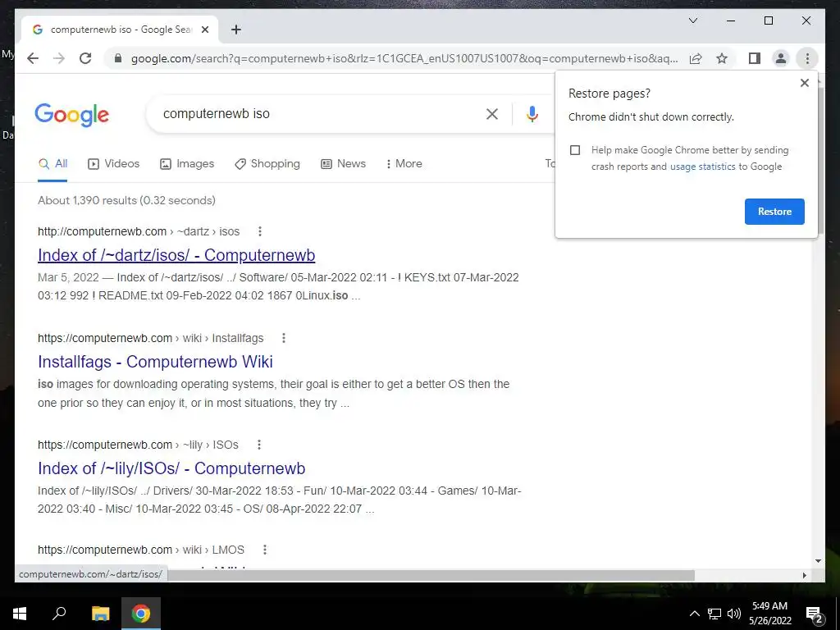This screenshot has height=630, width=840.
Task: Go back to previous page
Action: 33,58
